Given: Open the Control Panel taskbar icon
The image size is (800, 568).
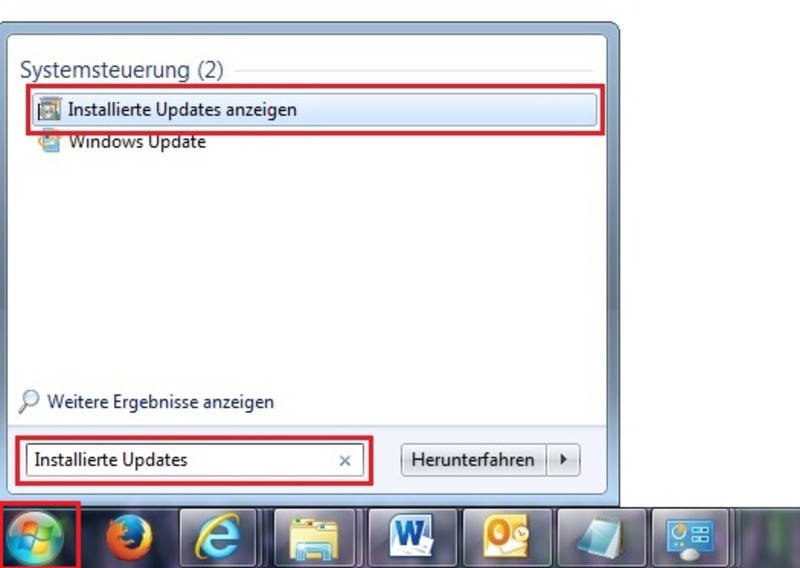Looking at the screenshot, I should pos(690,537).
